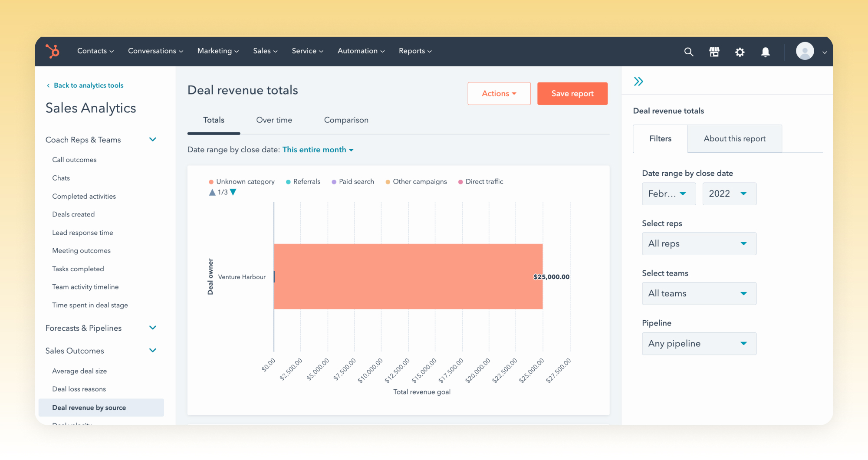
Task: Open the marketplace storefront icon
Action: pyautogui.click(x=714, y=52)
